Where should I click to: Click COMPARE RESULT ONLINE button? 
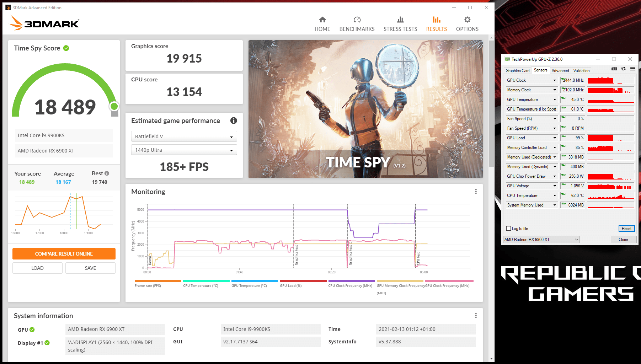click(x=64, y=254)
